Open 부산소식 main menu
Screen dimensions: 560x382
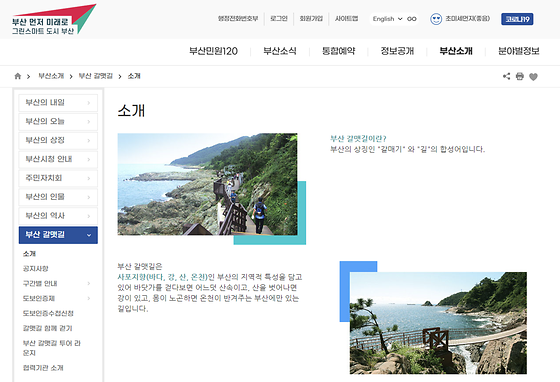[280, 51]
